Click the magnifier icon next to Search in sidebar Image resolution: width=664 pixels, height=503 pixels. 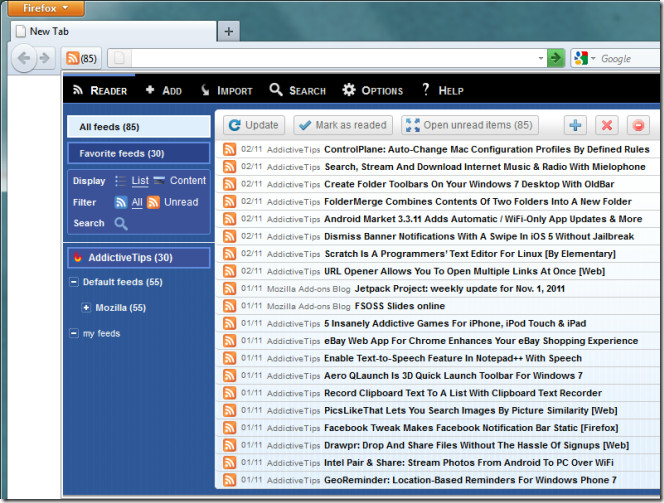point(121,224)
